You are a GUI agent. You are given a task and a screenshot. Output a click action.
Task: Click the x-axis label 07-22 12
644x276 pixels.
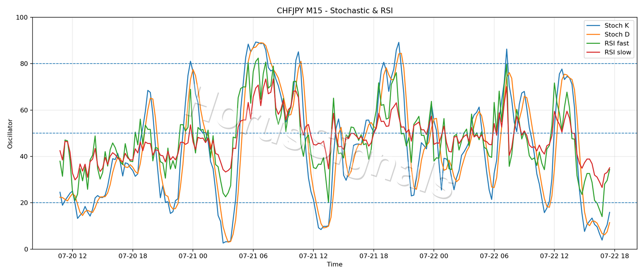click(554, 256)
